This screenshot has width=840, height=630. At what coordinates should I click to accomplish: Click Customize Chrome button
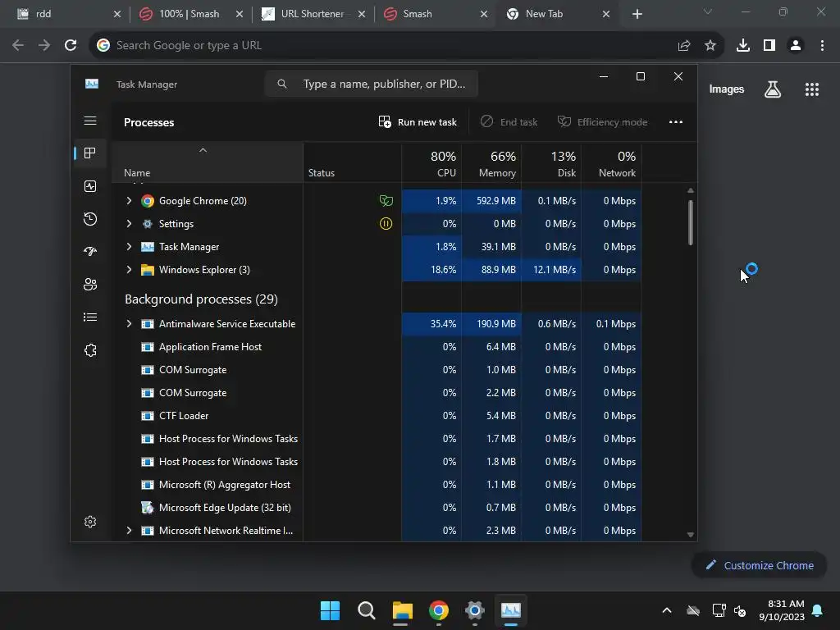[759, 565]
